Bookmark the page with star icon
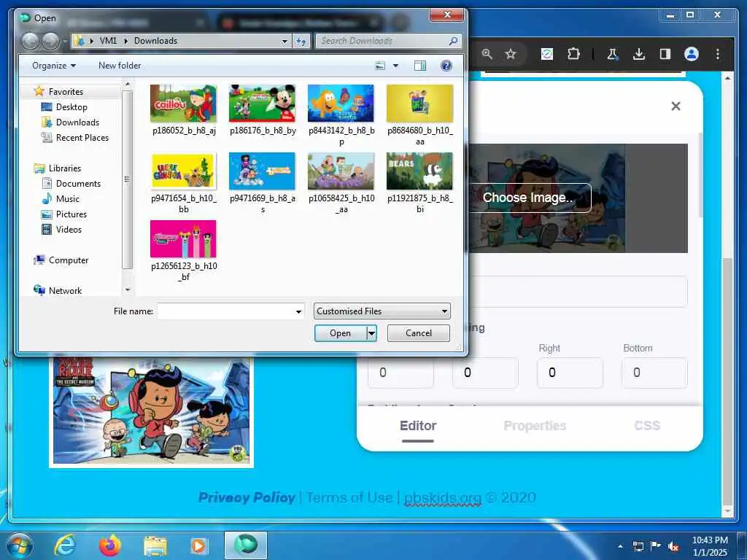 click(x=511, y=54)
